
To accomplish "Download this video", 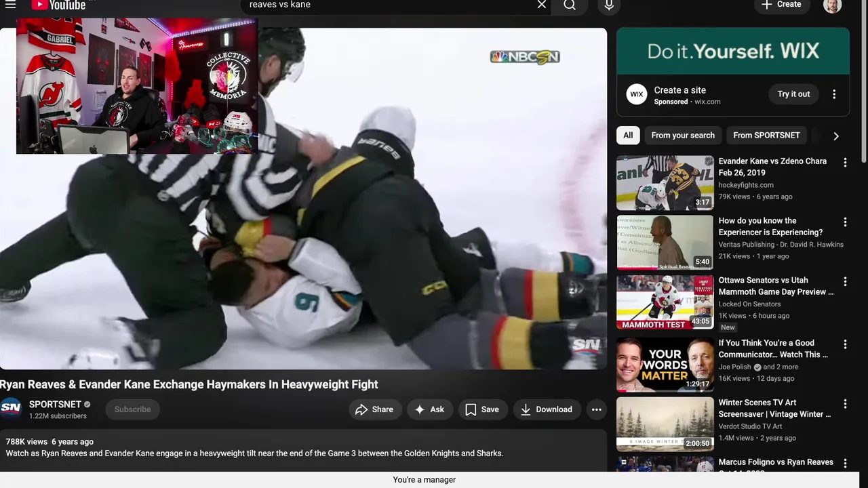I will coord(547,409).
